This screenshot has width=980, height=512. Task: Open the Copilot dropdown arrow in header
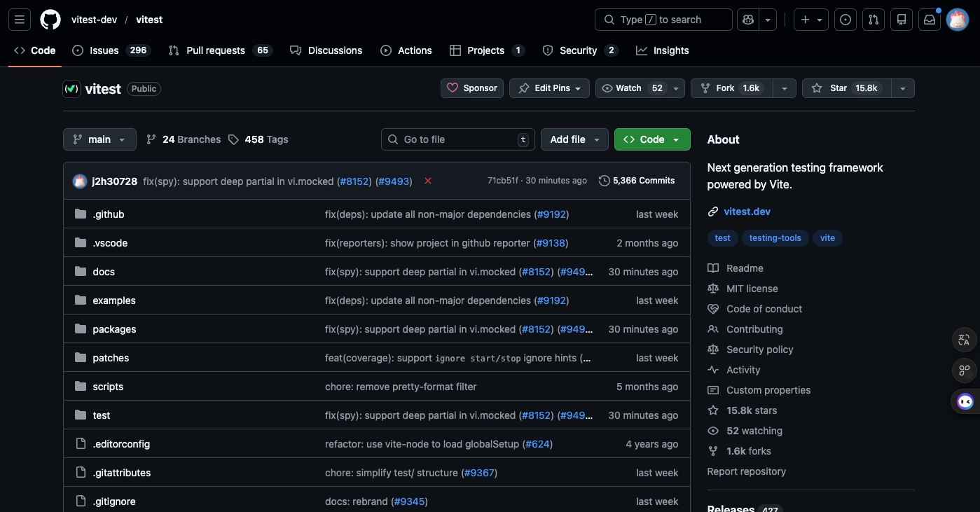click(768, 20)
